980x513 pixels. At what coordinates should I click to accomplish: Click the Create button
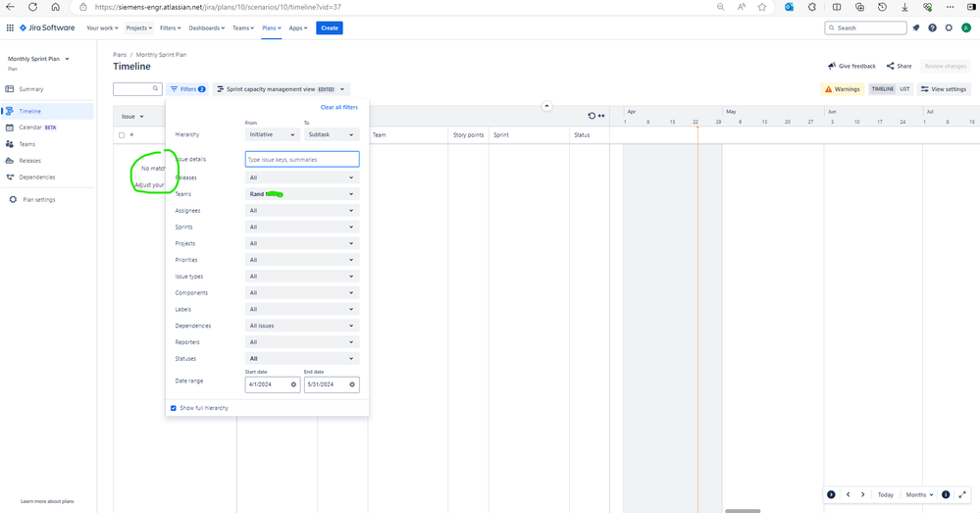[330, 27]
